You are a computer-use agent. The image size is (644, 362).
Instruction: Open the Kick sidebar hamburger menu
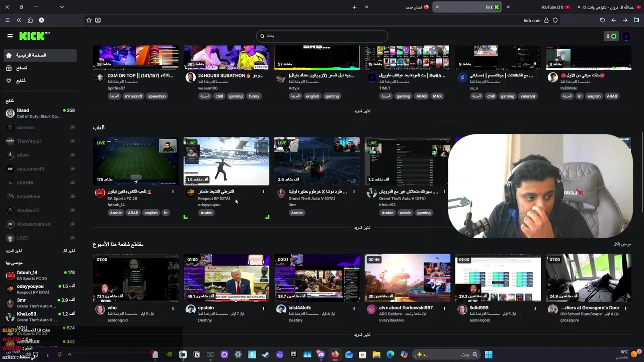click(10, 36)
